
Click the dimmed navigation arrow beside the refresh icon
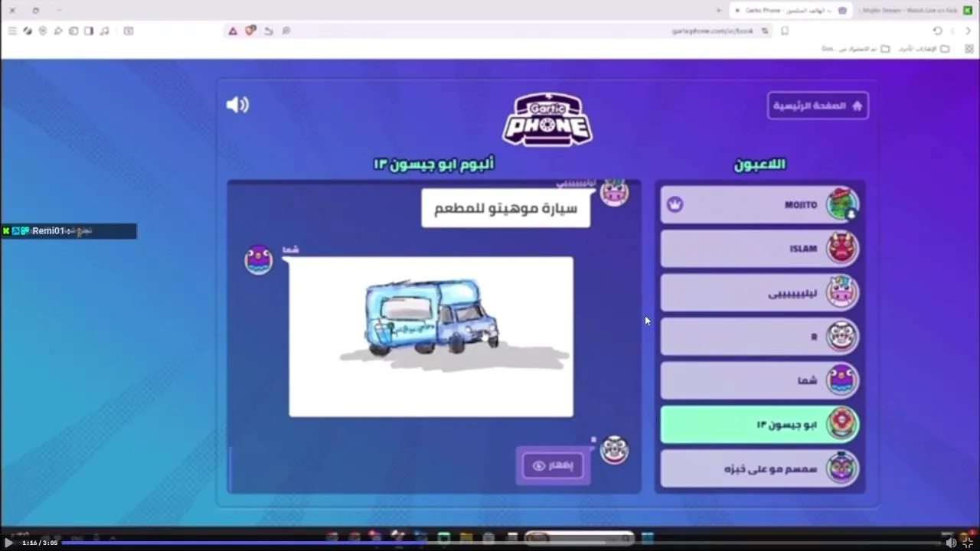pyautogui.click(x=952, y=31)
